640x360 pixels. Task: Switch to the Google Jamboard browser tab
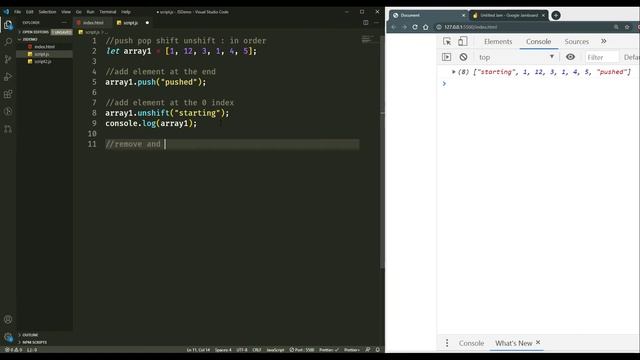tap(509, 15)
